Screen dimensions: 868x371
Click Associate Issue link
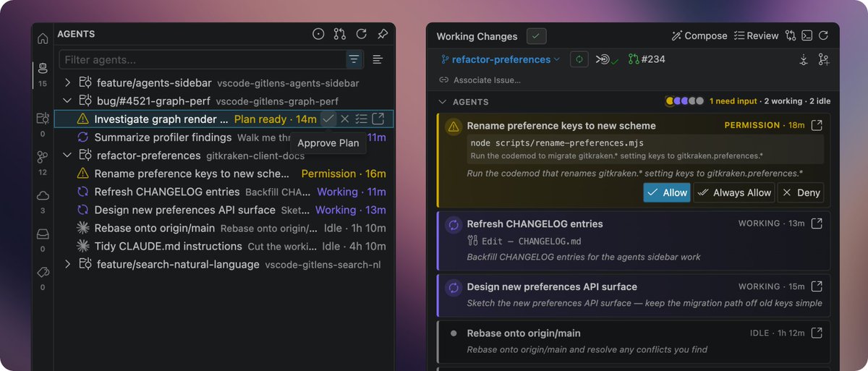[480, 80]
